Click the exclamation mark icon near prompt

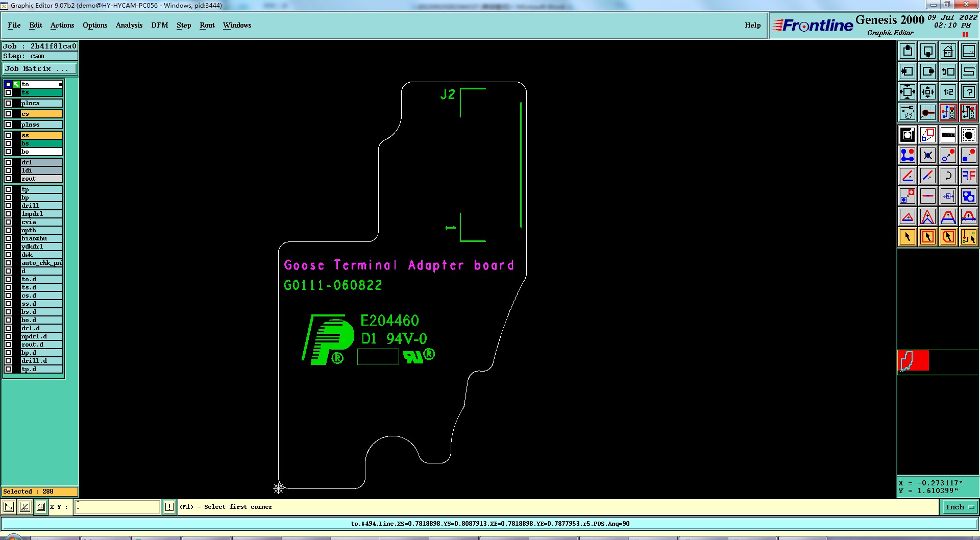tap(169, 507)
